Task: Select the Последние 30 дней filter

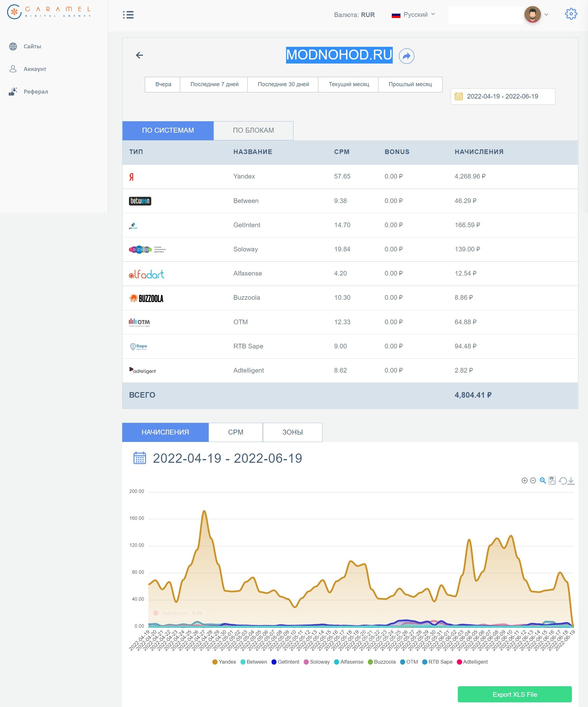Action: click(283, 84)
